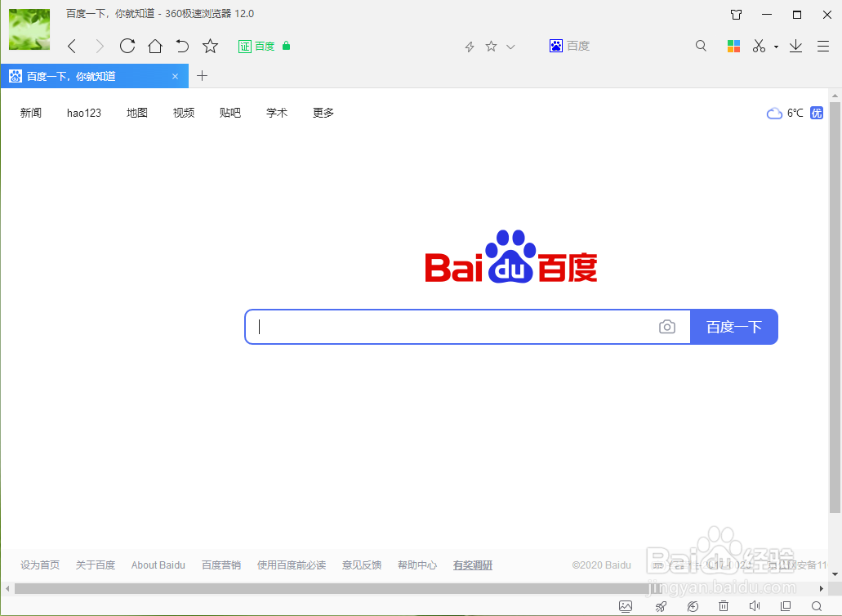Screen dimensions: 842x616
Task: Open the screenshot tool dropdown arrow
Action: point(774,47)
